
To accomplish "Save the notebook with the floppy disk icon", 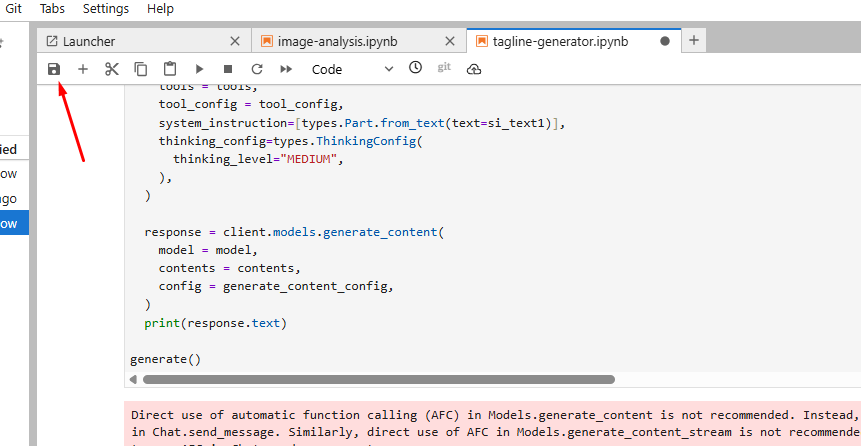I will pos(54,69).
